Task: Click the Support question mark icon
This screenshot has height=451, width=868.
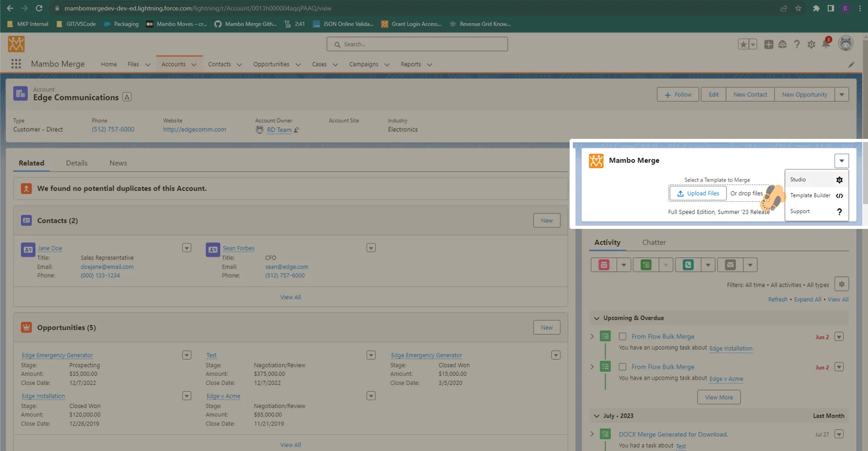Action: [x=839, y=211]
